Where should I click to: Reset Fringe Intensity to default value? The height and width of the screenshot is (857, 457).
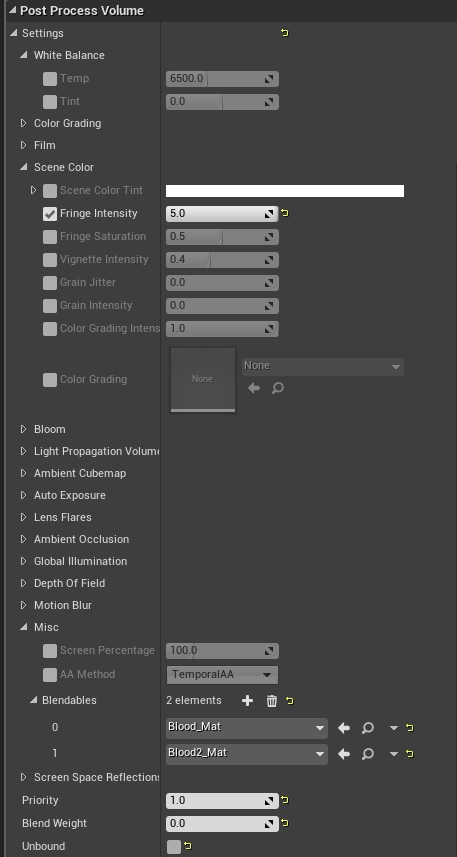(285, 213)
